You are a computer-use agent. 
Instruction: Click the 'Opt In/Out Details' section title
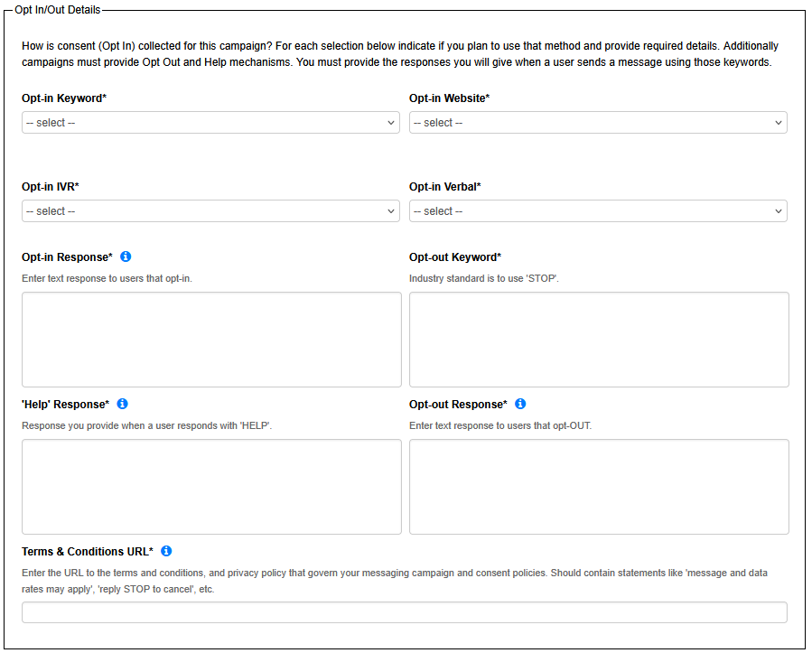[58, 9]
